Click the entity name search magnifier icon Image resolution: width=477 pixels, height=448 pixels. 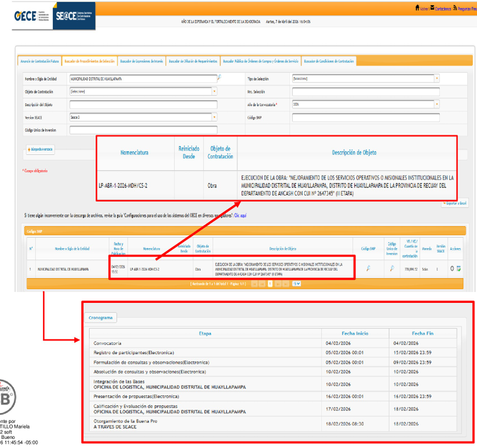pyautogui.click(x=218, y=77)
